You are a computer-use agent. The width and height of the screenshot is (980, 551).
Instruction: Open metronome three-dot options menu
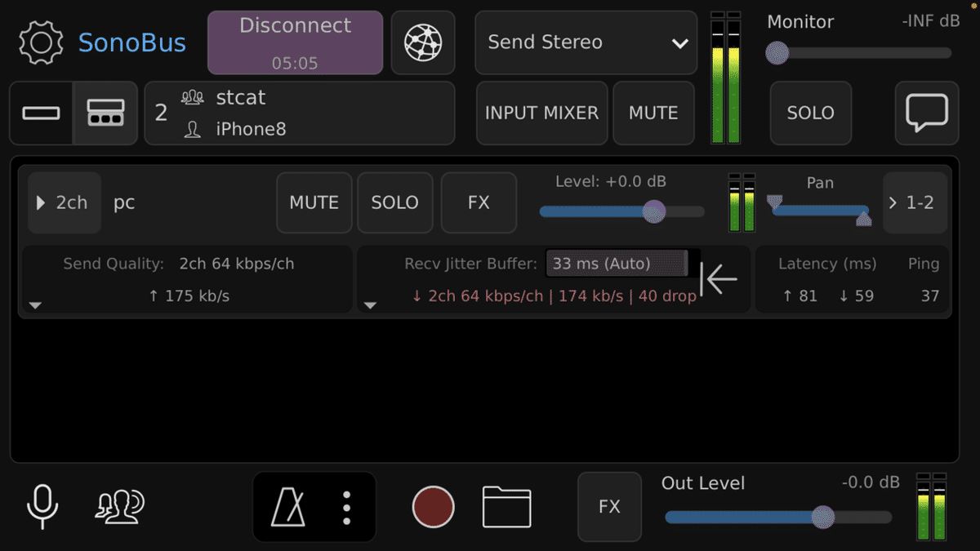pyautogui.click(x=347, y=507)
